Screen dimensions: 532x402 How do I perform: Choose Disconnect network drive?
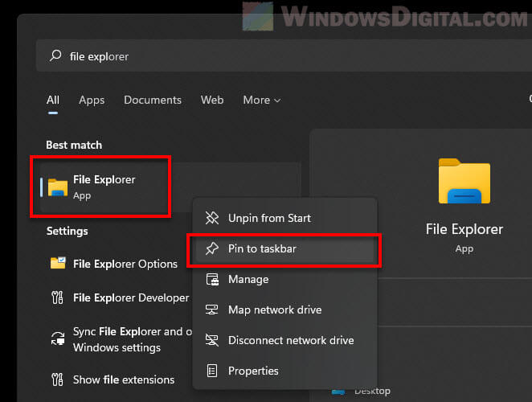(x=285, y=340)
